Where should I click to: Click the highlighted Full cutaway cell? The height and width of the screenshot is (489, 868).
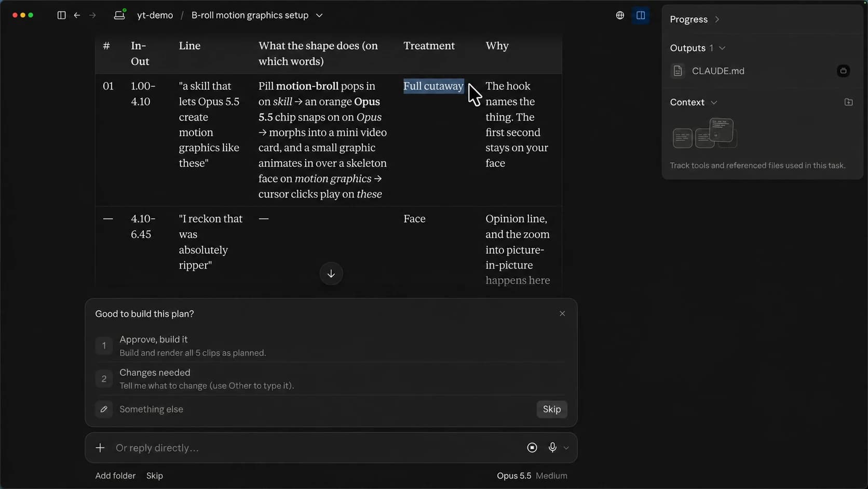tap(433, 86)
